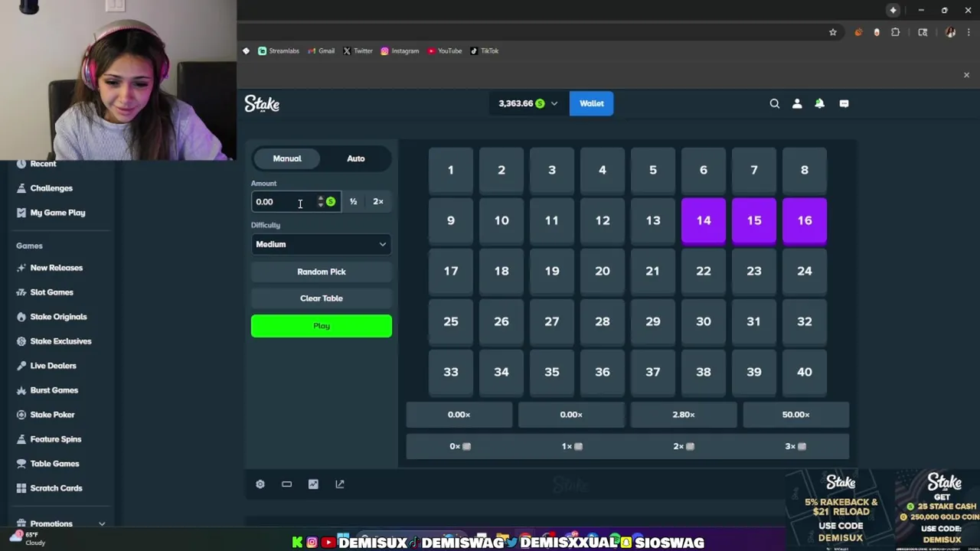Open the Twitter bookmark

[358, 51]
